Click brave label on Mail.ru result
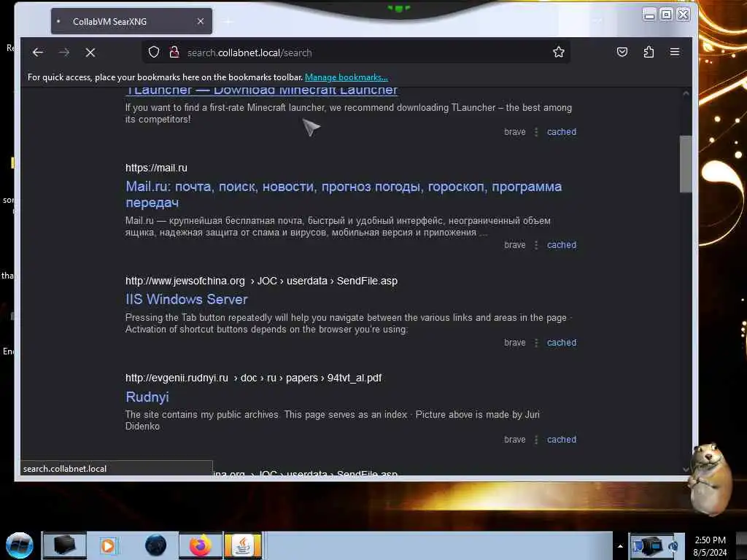 [x=514, y=245]
